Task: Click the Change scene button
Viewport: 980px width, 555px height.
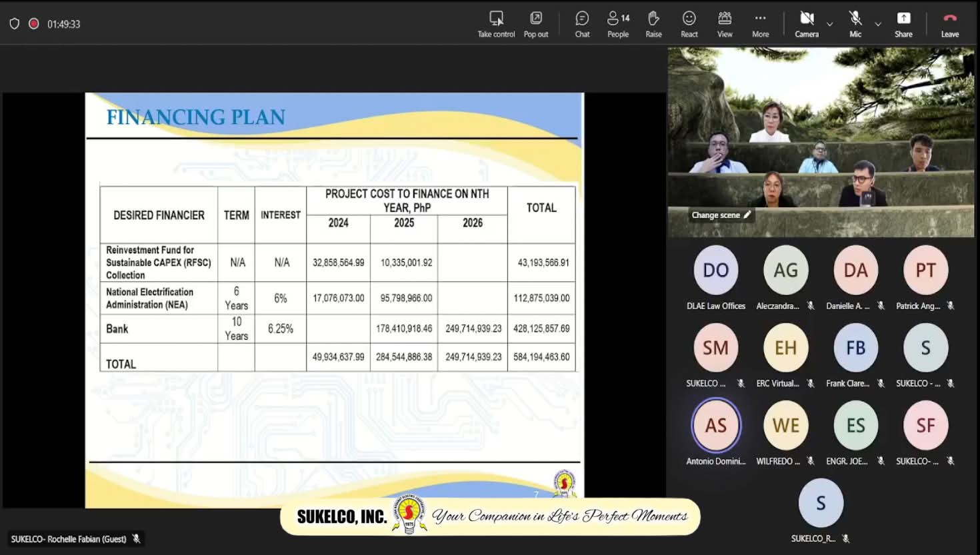Action: coord(721,215)
